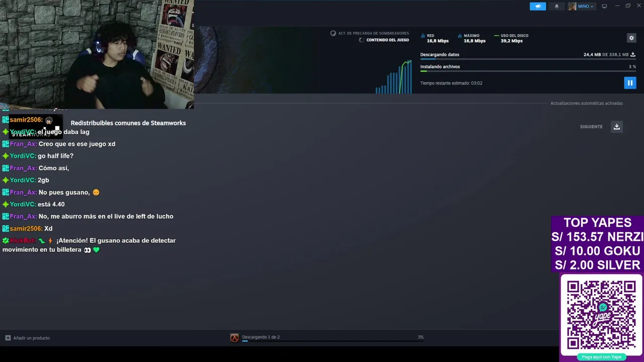Click the TOP YAPES heading
This screenshot has width=644, height=362.
[x=597, y=223]
